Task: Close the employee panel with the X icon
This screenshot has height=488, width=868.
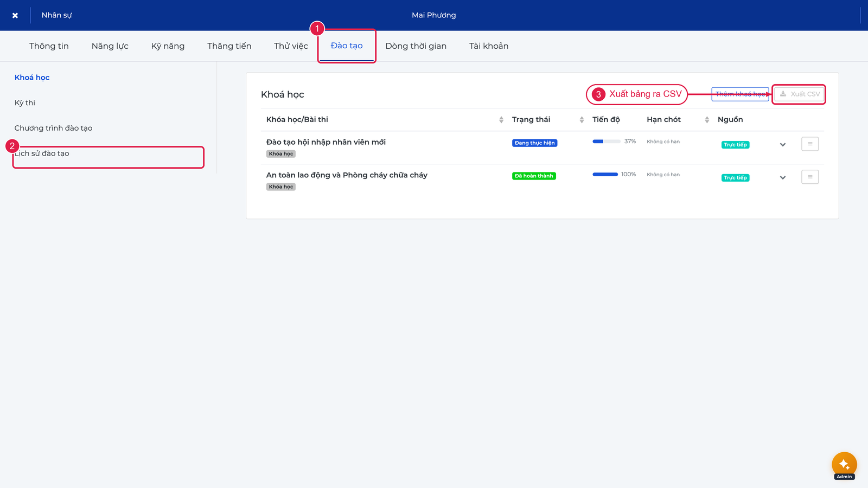Action: coord(15,15)
